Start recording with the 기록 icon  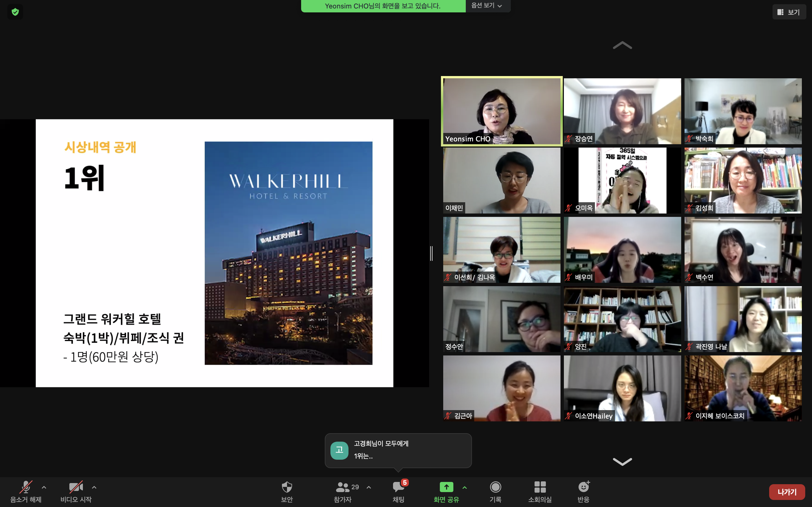click(495, 487)
